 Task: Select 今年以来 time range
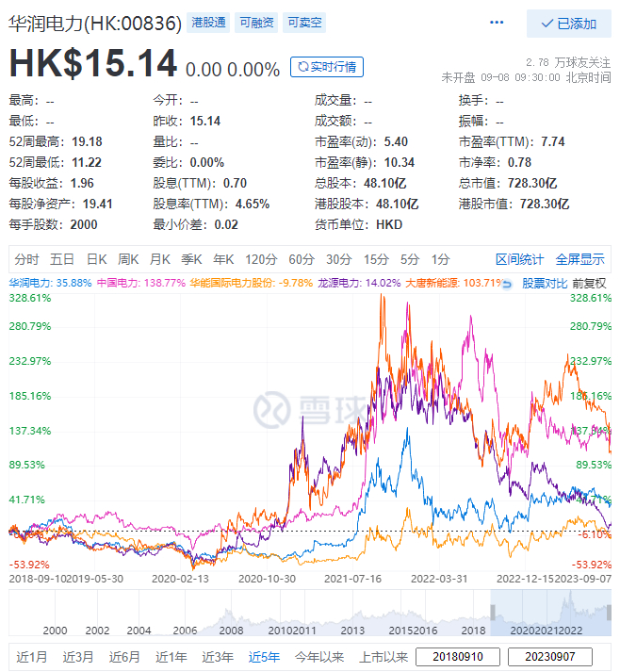point(318,657)
